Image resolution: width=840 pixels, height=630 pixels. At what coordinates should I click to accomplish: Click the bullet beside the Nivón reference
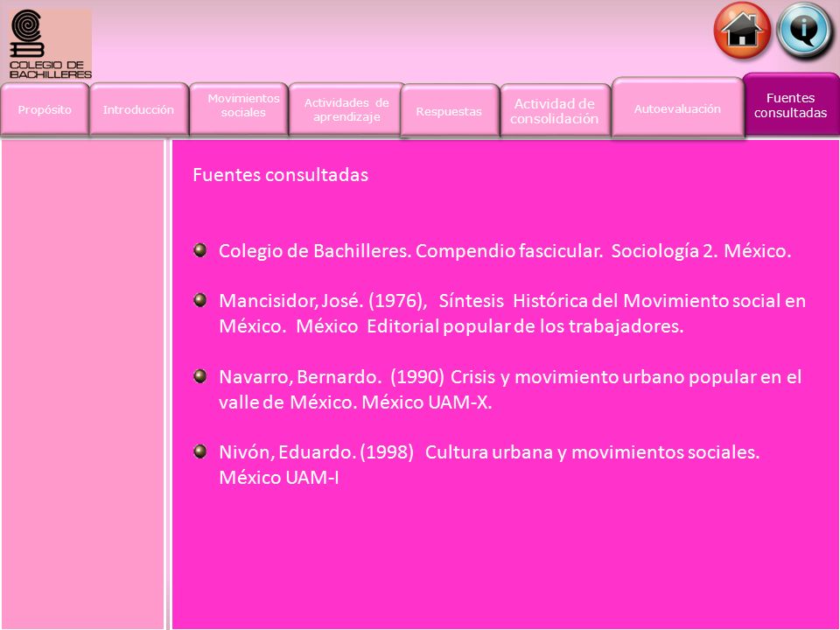coord(199,451)
